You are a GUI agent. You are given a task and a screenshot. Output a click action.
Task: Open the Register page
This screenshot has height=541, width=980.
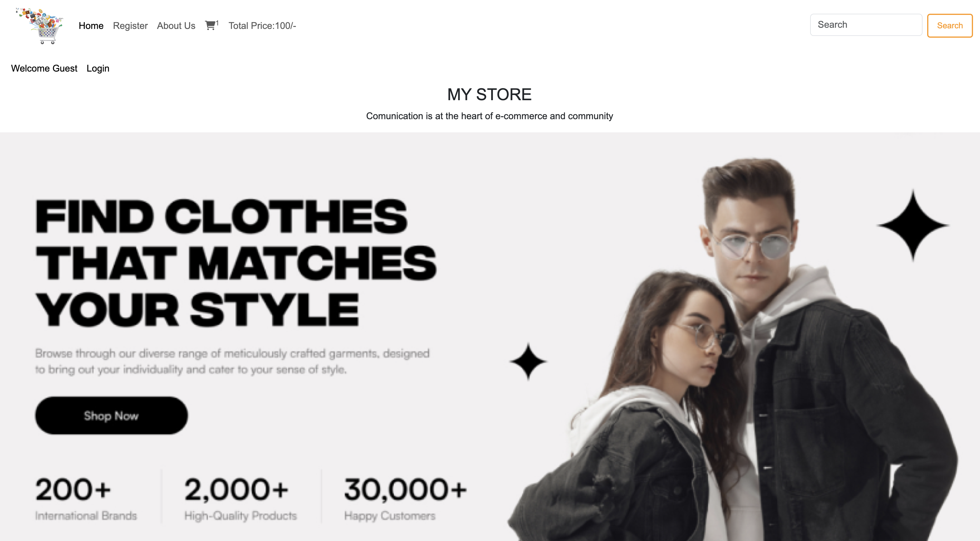pos(130,25)
